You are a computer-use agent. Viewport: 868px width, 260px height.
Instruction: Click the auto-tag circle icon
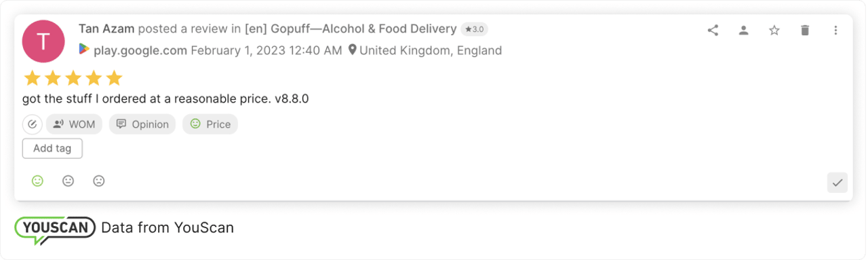coord(33,124)
